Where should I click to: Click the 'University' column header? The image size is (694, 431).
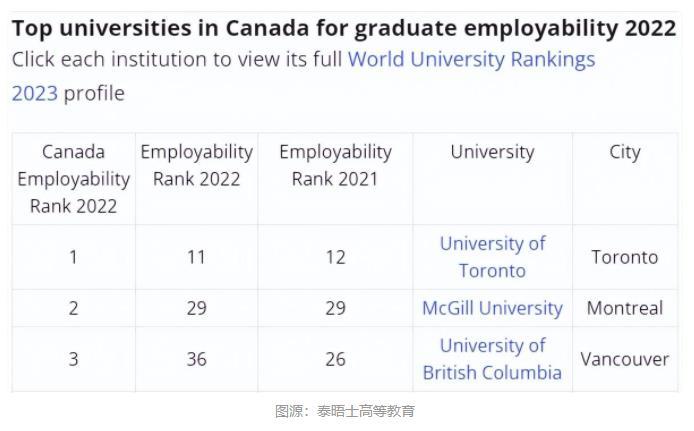(x=492, y=152)
